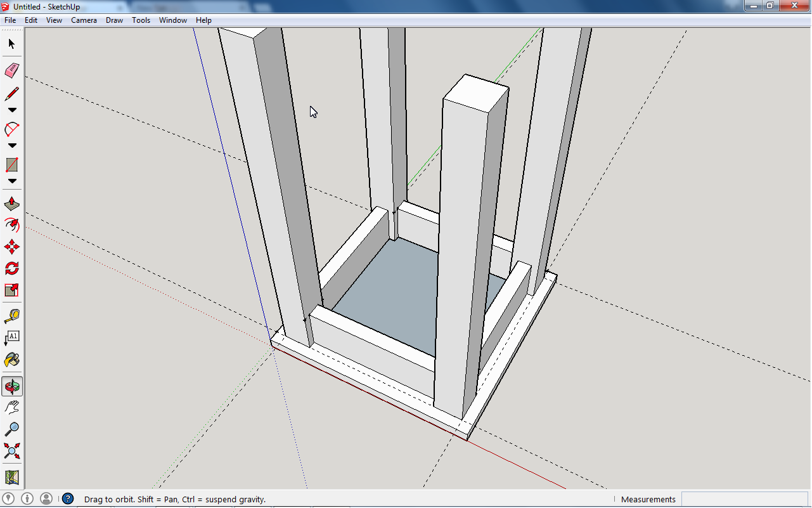Open the Camera menu

(x=84, y=20)
